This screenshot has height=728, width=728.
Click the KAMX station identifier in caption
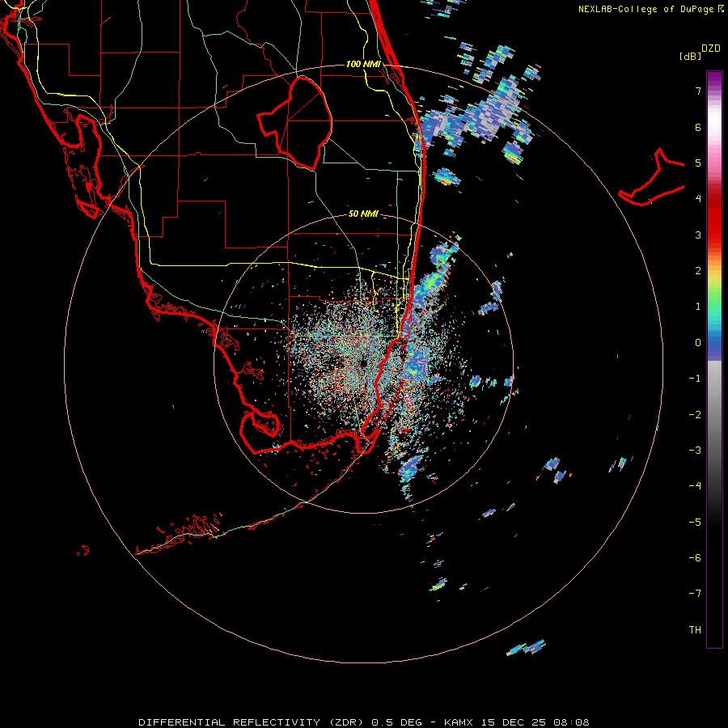(459, 722)
